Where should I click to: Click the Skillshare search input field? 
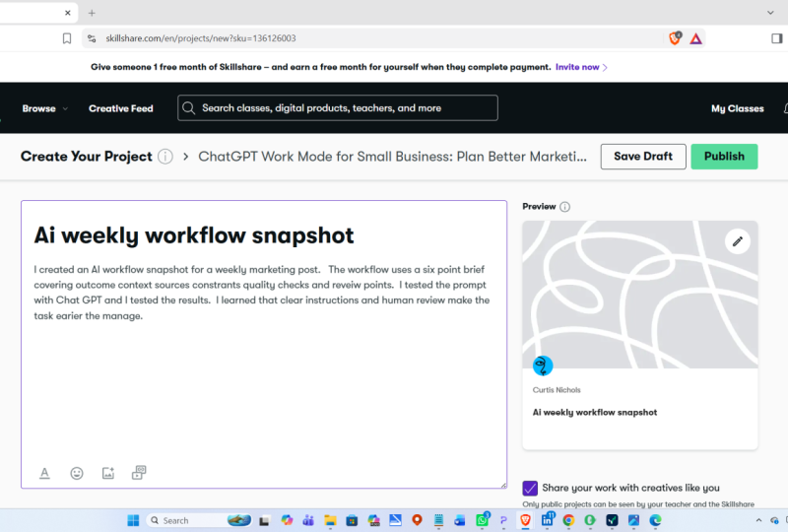tap(338, 108)
